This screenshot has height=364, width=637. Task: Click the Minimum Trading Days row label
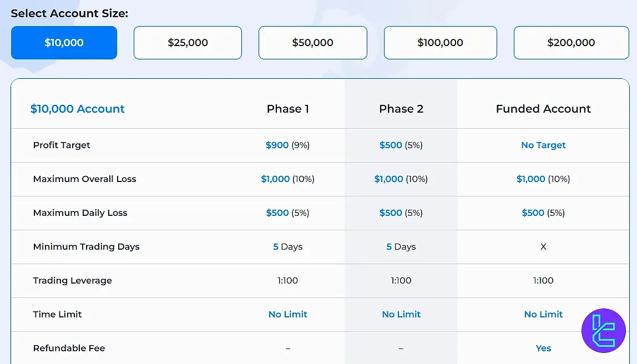[x=86, y=247]
